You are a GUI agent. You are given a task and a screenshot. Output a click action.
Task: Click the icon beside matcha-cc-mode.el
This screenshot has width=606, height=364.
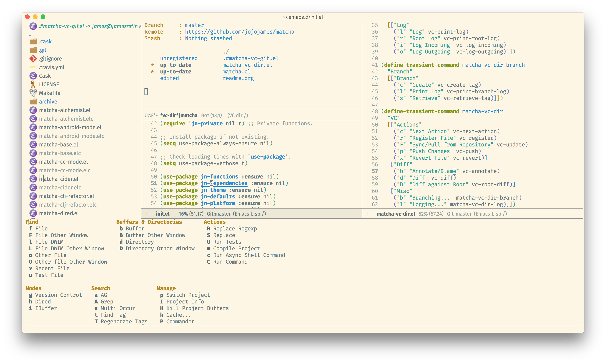pyautogui.click(x=33, y=162)
